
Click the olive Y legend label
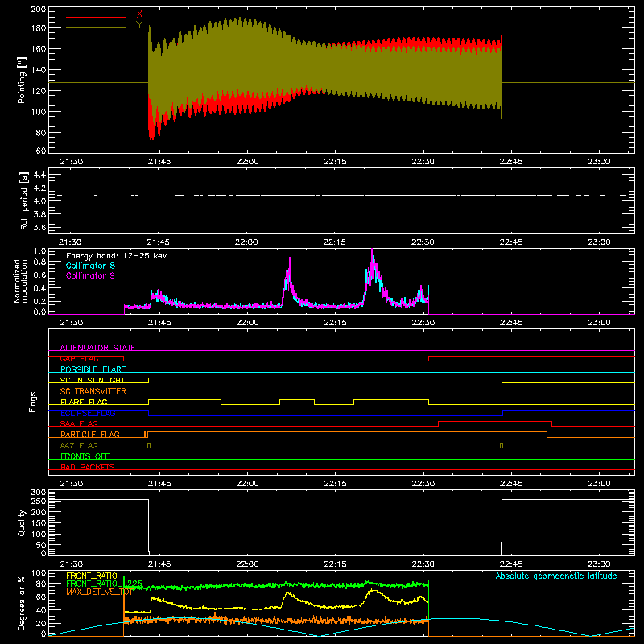click(139, 25)
